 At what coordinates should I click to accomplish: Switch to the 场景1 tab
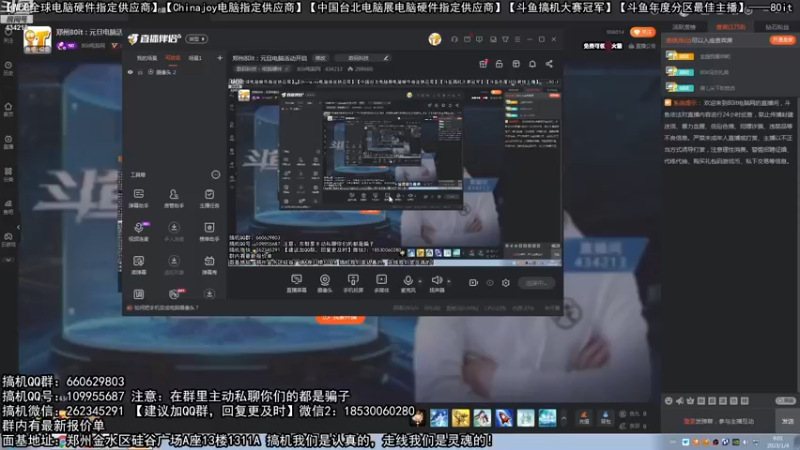[x=195, y=58]
